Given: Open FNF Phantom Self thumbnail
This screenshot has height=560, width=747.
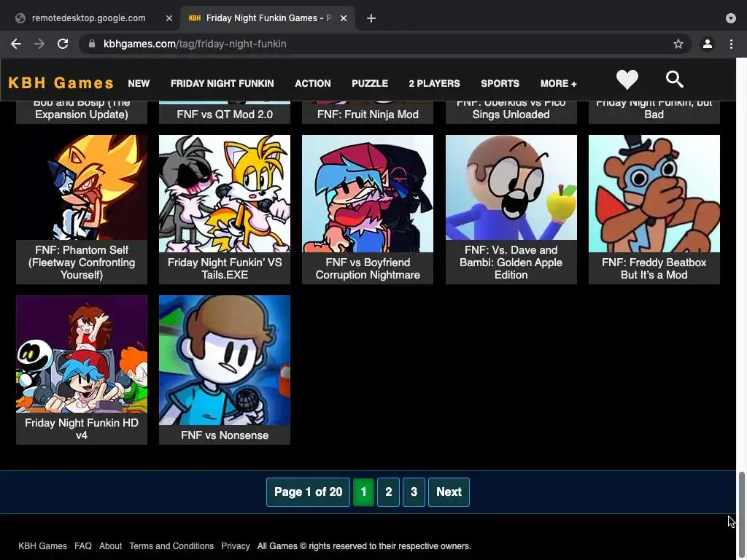Looking at the screenshot, I should 82,187.
